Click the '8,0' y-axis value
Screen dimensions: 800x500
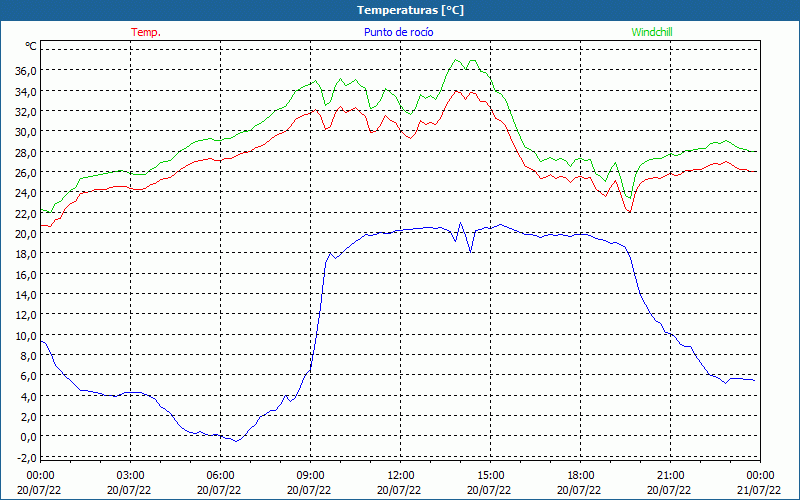tap(29, 356)
